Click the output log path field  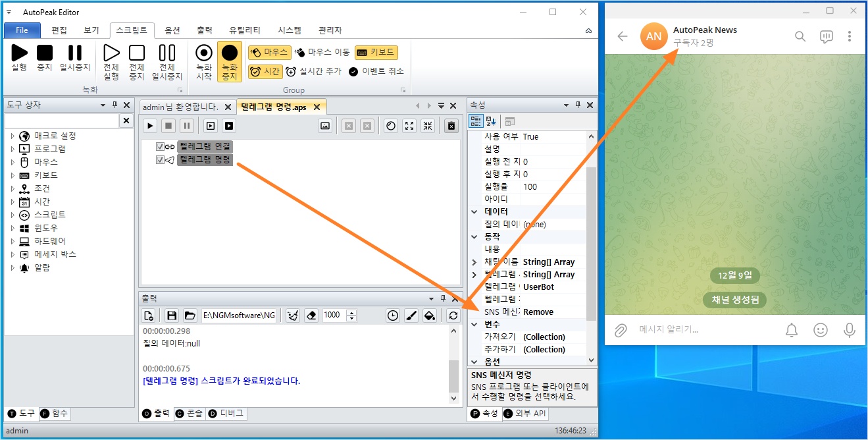239,316
